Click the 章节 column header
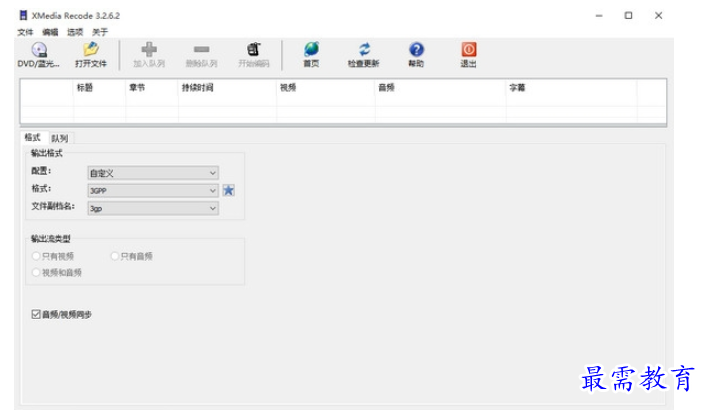Viewport: 703px width, 410px height. (x=152, y=87)
